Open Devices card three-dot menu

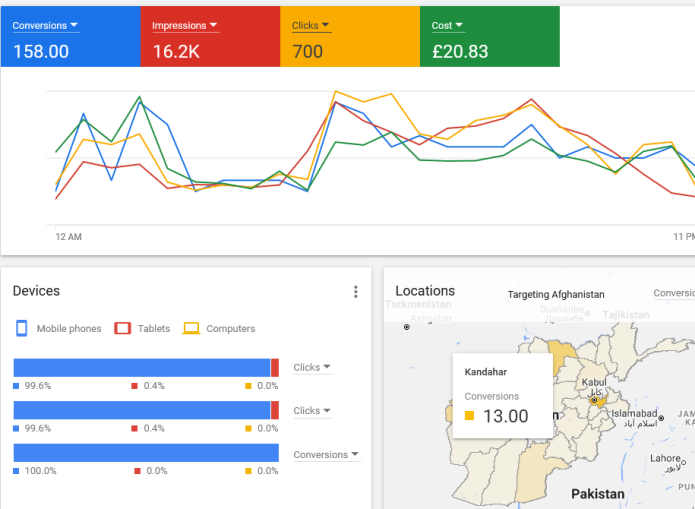coord(355,292)
